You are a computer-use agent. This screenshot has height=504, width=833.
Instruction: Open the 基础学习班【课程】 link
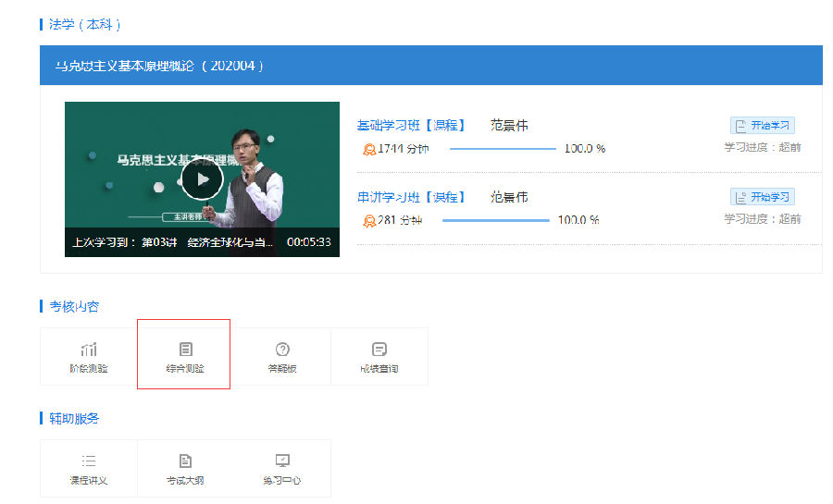click(410, 126)
